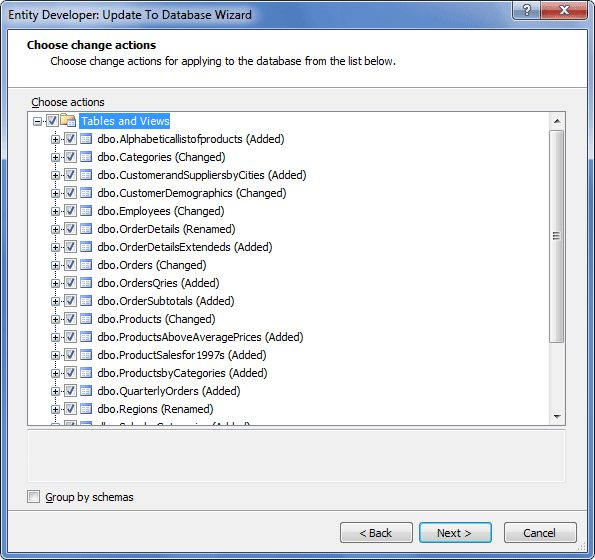The height and width of the screenshot is (560, 595).
Task: Click the table icon beside dbo.CustomerDemographics
Action: [x=86, y=193]
